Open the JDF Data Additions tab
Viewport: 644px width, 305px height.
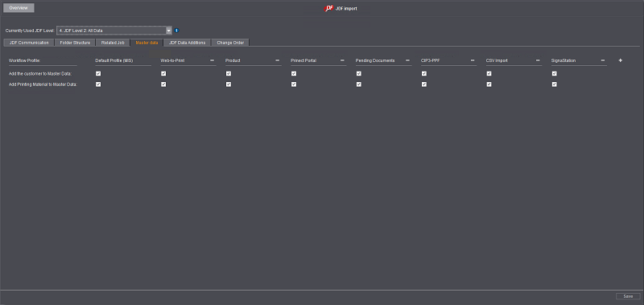tap(188, 43)
